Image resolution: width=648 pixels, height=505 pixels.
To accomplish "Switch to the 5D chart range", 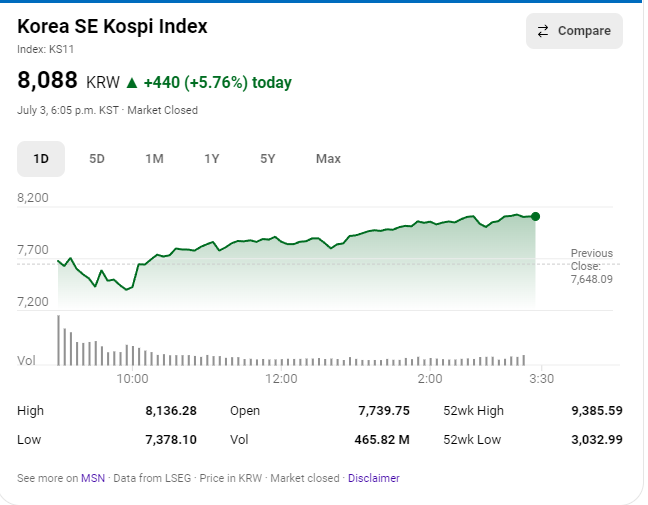I will (97, 159).
